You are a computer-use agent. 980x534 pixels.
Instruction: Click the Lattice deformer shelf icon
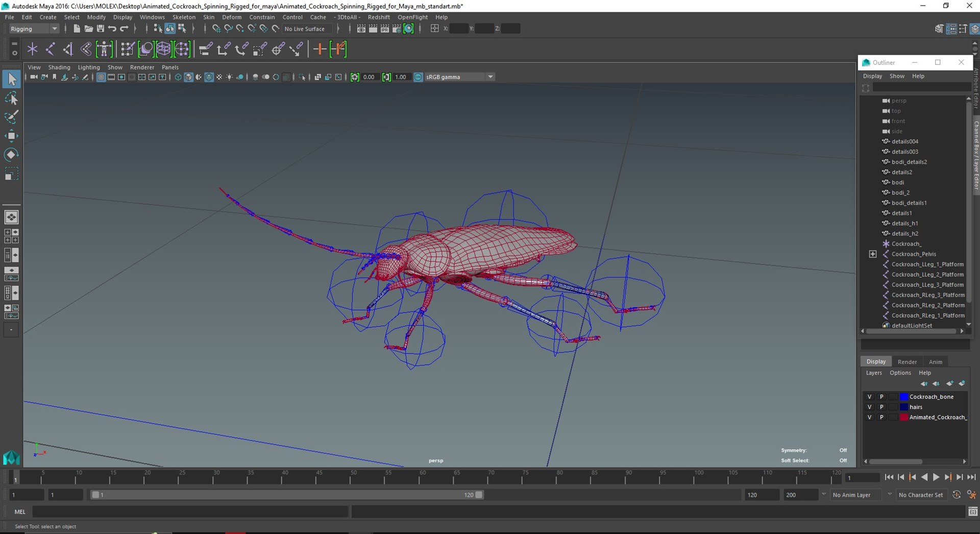click(163, 49)
